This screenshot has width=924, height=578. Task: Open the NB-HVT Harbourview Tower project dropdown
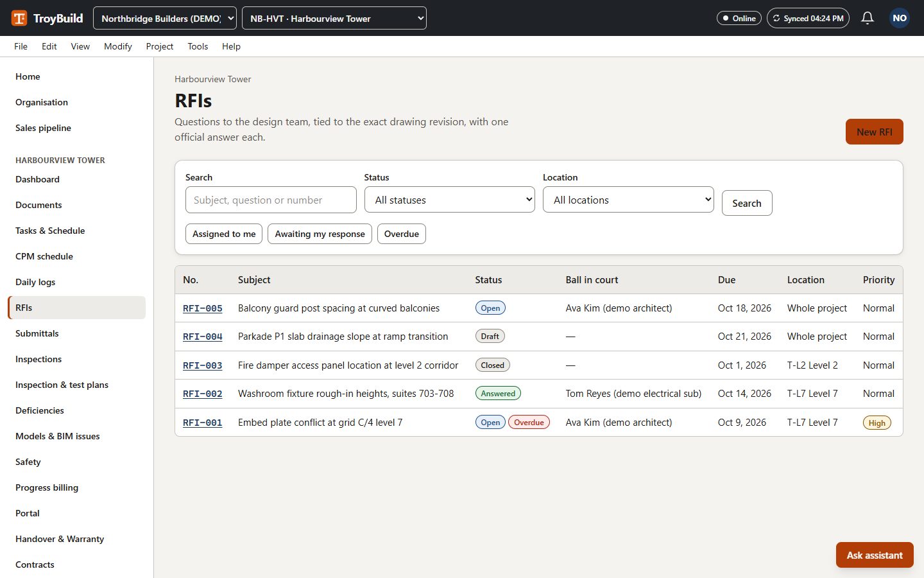pyautogui.click(x=334, y=18)
